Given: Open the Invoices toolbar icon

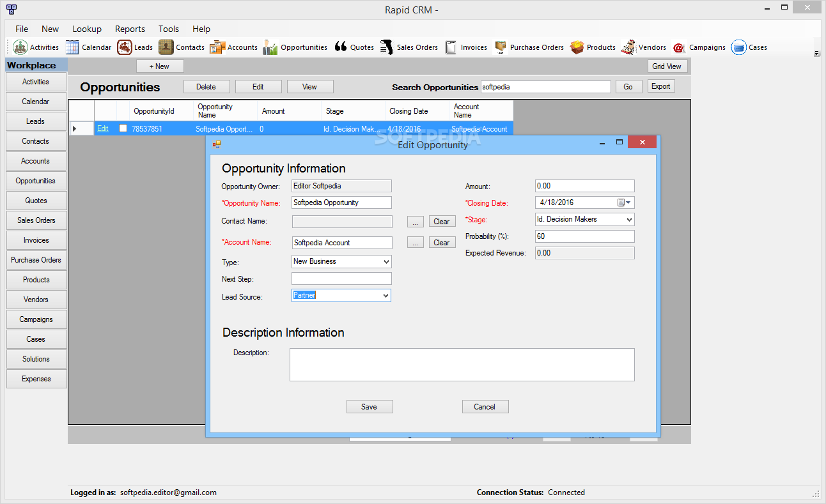Looking at the screenshot, I should [451, 47].
